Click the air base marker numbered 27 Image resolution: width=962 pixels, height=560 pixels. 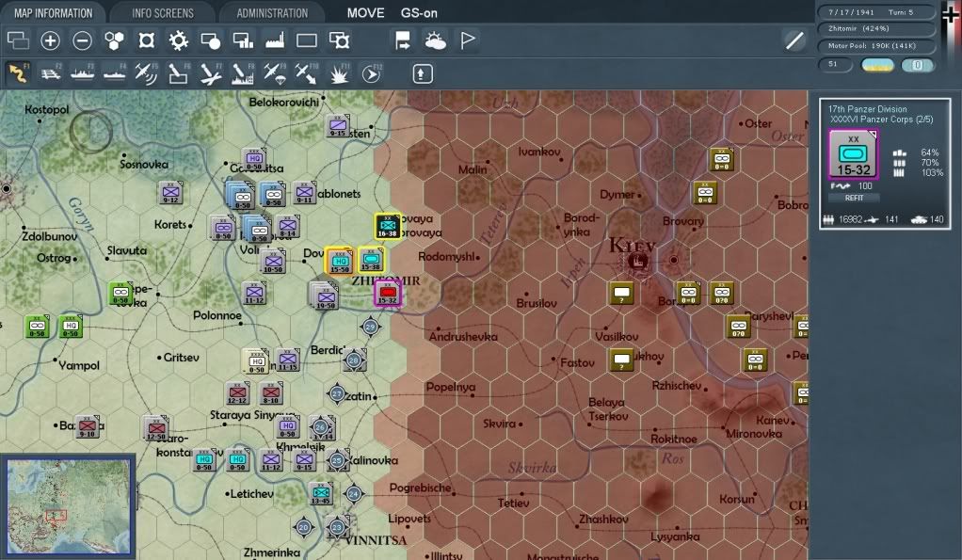[x=336, y=393]
